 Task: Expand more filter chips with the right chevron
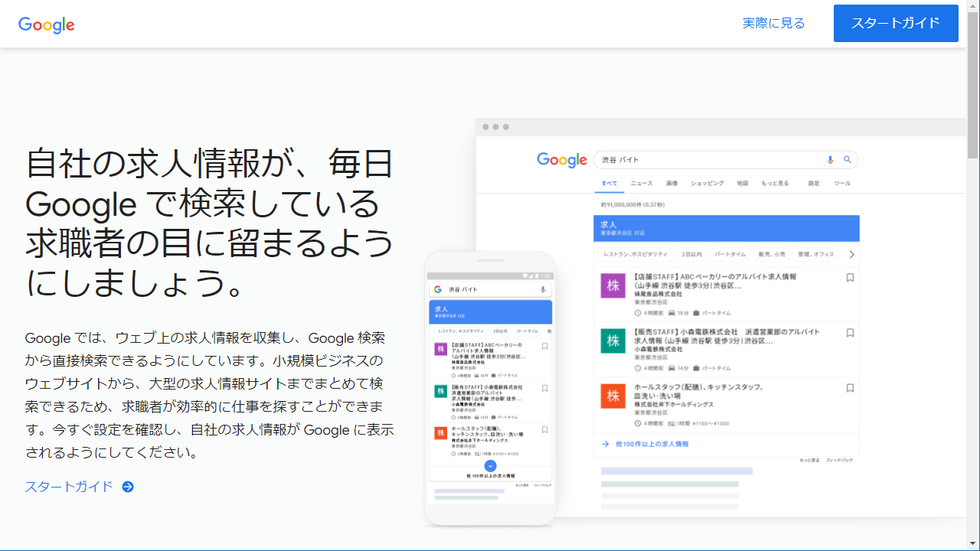[851, 254]
